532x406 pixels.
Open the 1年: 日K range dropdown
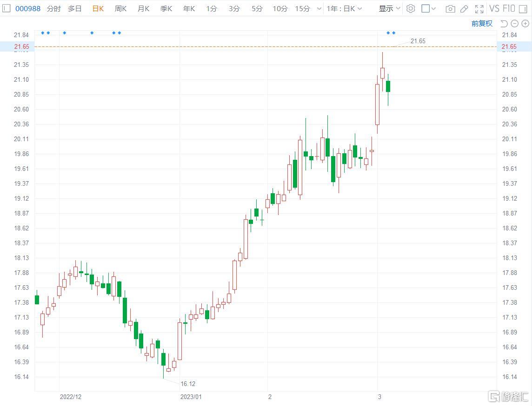tap(344, 8)
